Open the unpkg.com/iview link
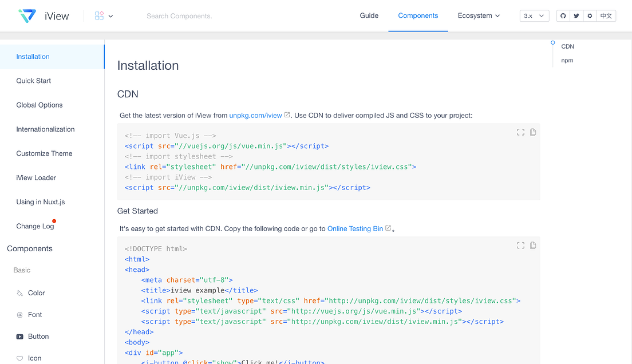632x364 pixels. coord(255,114)
